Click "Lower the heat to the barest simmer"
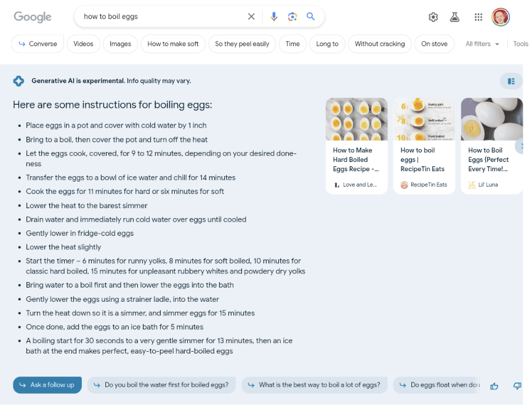This screenshot has width=532, height=417. click(87, 206)
